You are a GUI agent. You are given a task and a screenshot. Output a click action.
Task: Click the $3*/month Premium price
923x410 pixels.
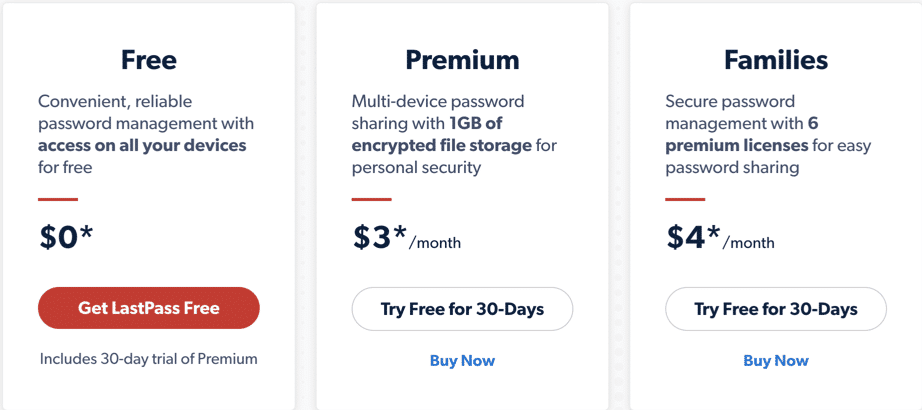click(405, 237)
